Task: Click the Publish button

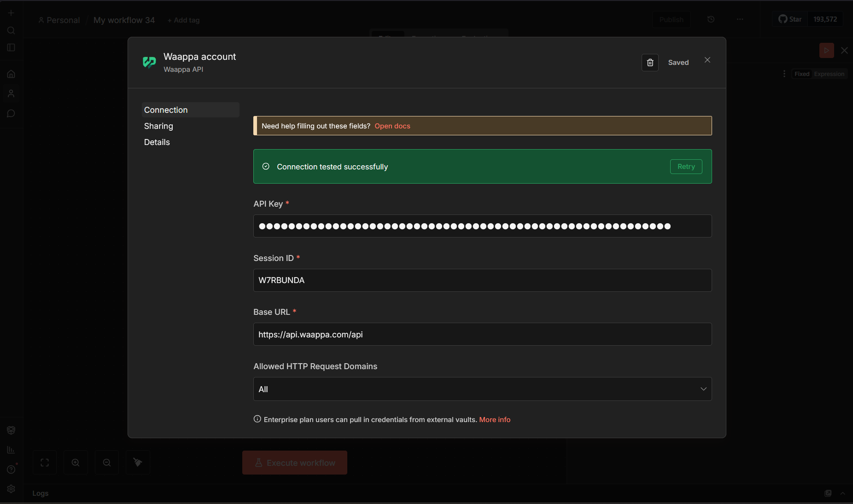Action: [x=671, y=19]
